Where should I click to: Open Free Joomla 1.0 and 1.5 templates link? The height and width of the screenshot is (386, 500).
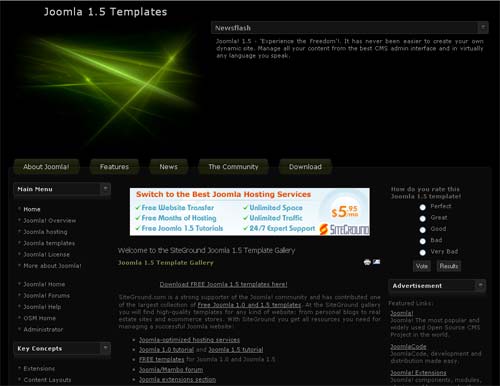pos(249,305)
